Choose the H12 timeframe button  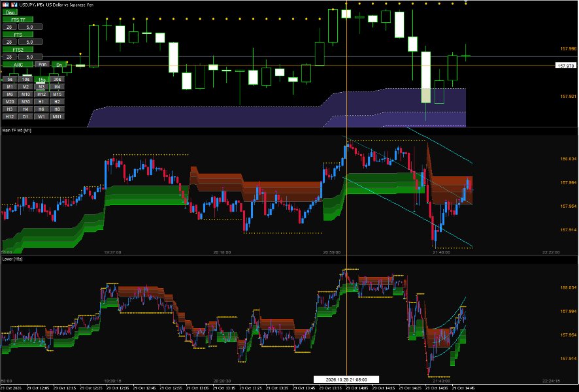[x=10, y=117]
